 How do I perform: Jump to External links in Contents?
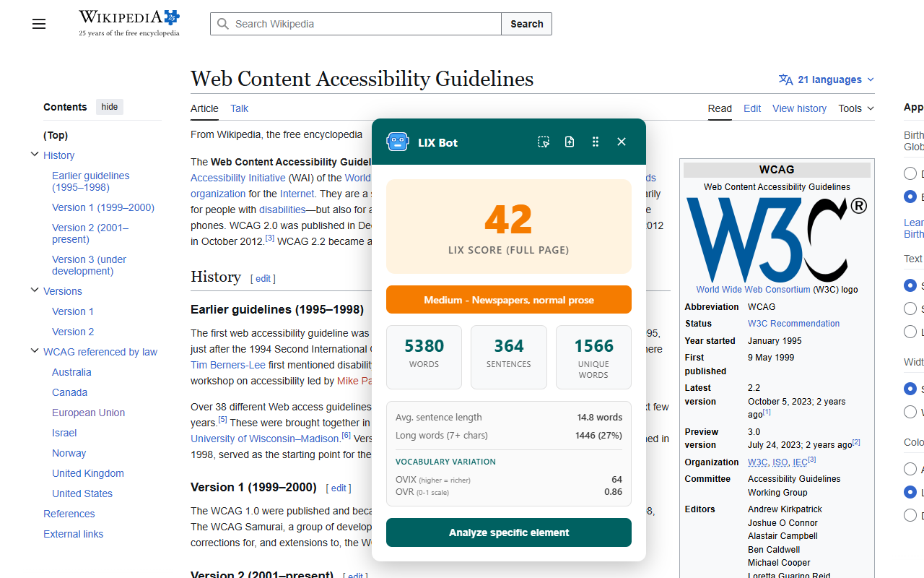tap(73, 534)
